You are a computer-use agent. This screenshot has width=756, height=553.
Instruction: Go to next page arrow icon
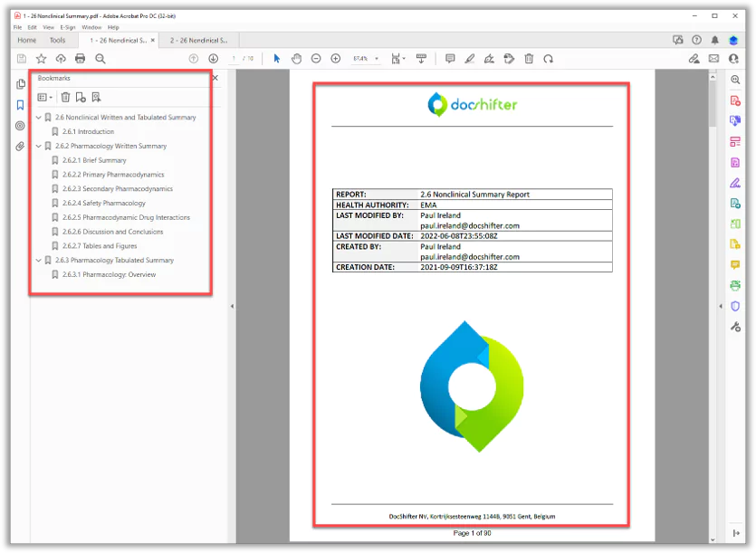click(213, 59)
